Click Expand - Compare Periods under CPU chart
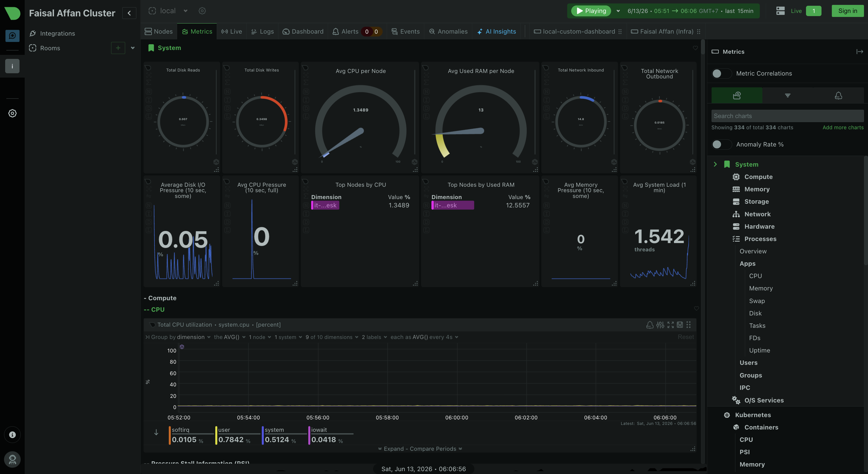 pos(420,449)
